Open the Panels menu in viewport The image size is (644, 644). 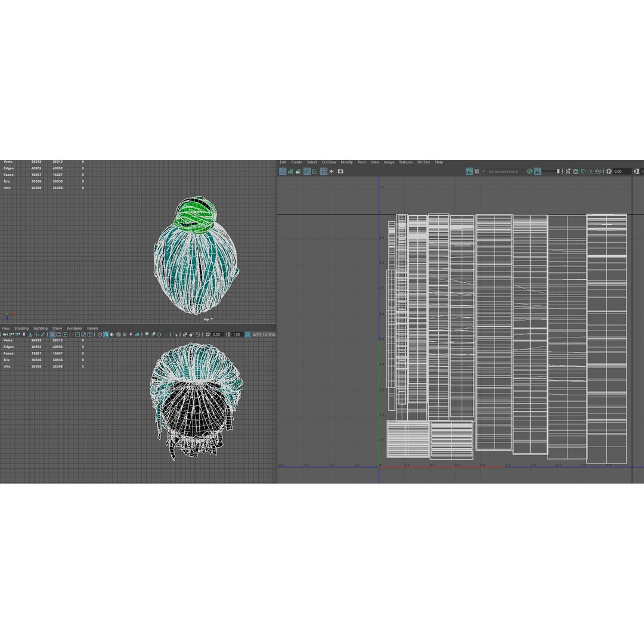(92, 328)
